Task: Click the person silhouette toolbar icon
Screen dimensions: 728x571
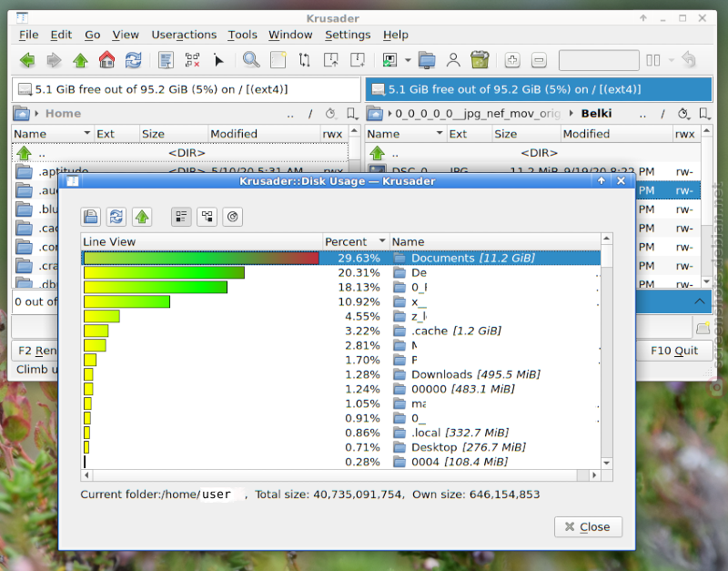Action: click(x=453, y=60)
